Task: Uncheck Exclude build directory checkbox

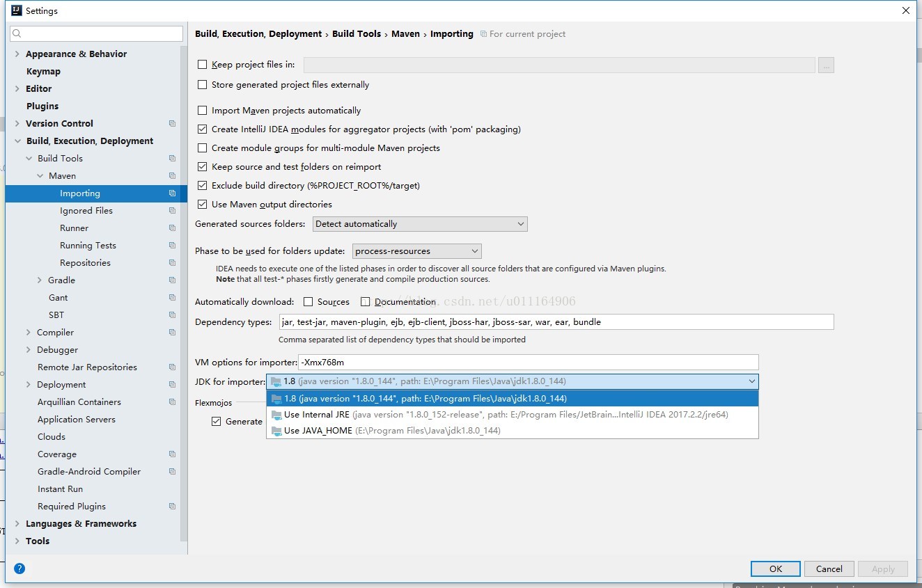Action: point(203,186)
